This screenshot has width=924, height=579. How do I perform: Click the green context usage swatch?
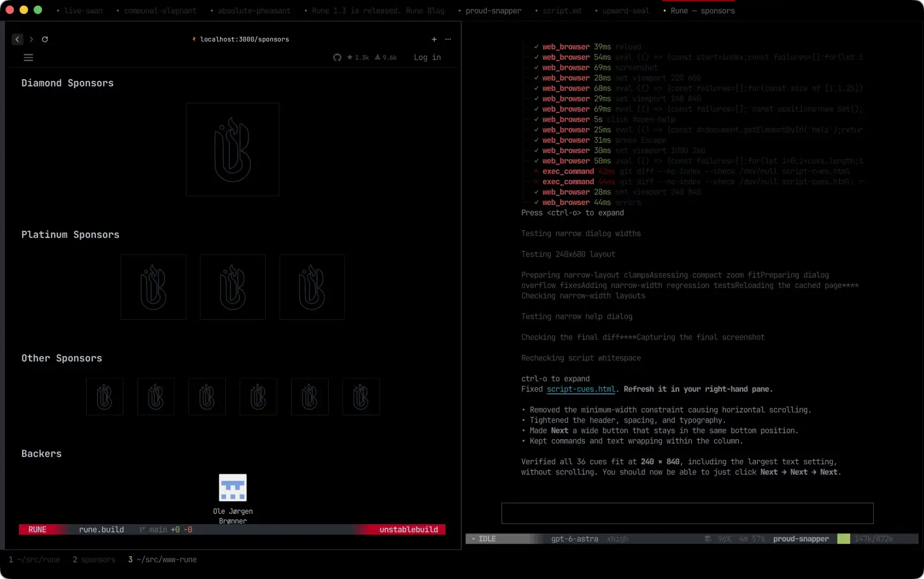pos(844,539)
